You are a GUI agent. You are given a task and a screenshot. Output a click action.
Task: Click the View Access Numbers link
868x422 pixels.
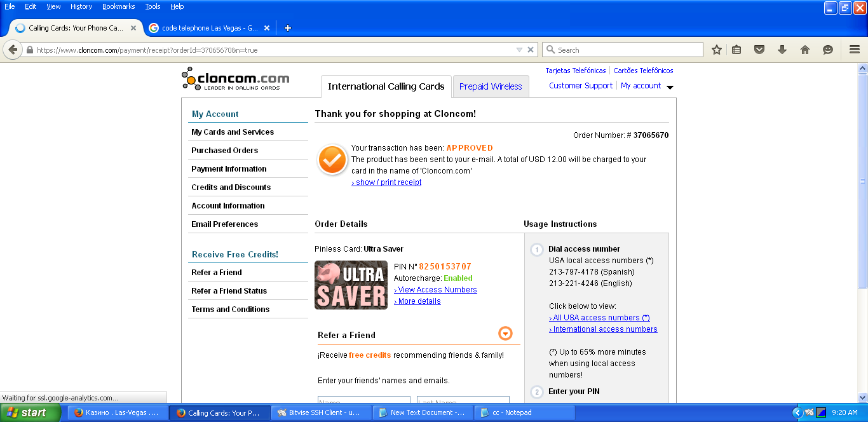(x=435, y=290)
